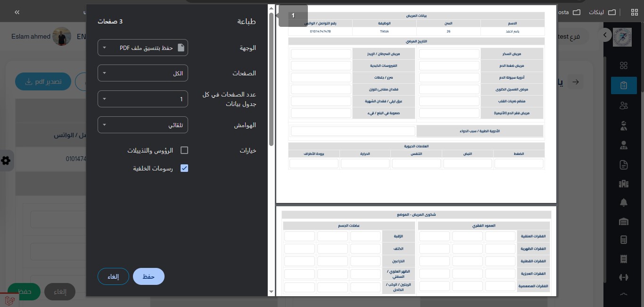Click the حفظ save button in print dialog
Screen dimensions: 644x307
(149, 276)
